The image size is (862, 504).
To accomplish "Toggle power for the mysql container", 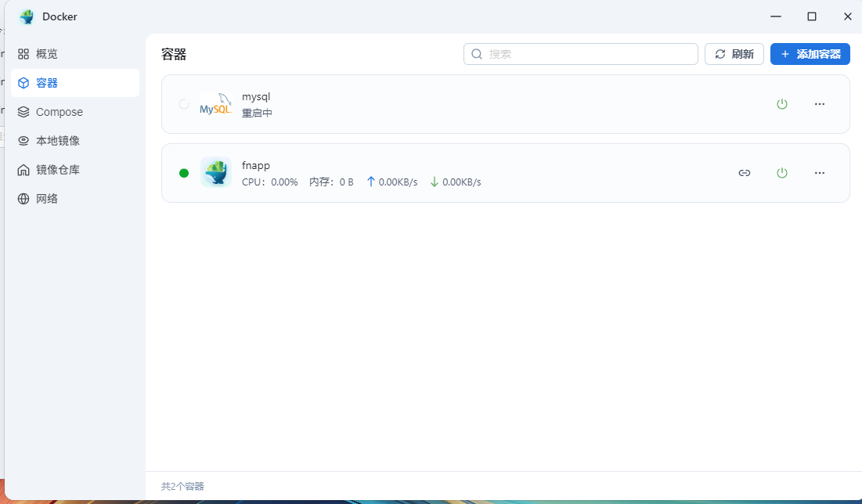I will click(781, 104).
